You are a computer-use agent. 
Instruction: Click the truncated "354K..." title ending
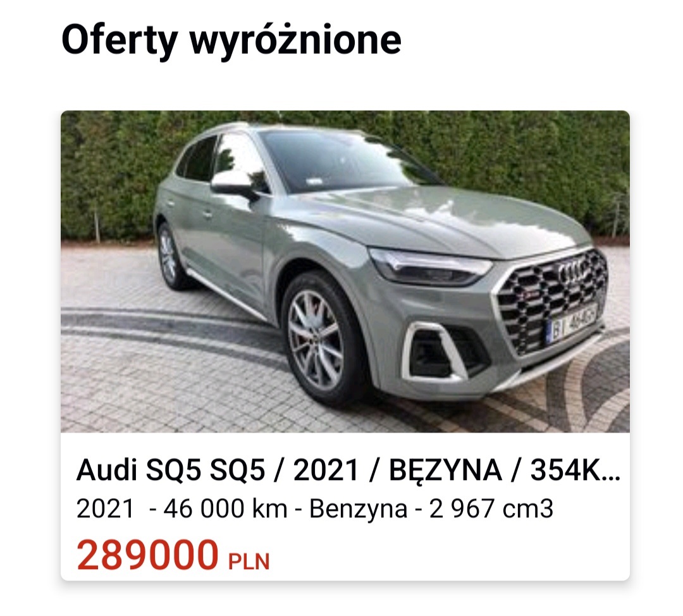tap(575, 471)
